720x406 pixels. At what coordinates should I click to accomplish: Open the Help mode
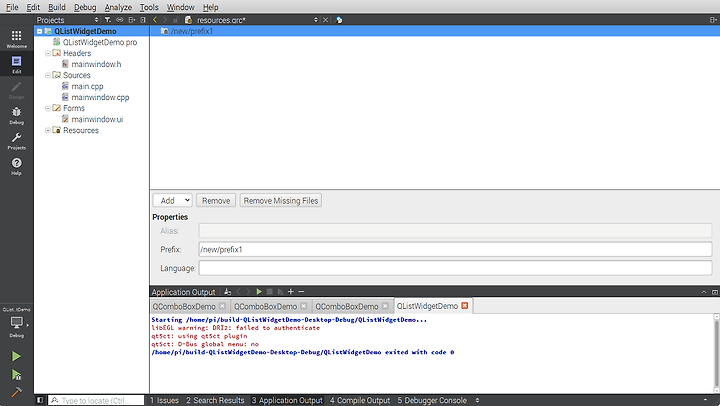tap(17, 166)
